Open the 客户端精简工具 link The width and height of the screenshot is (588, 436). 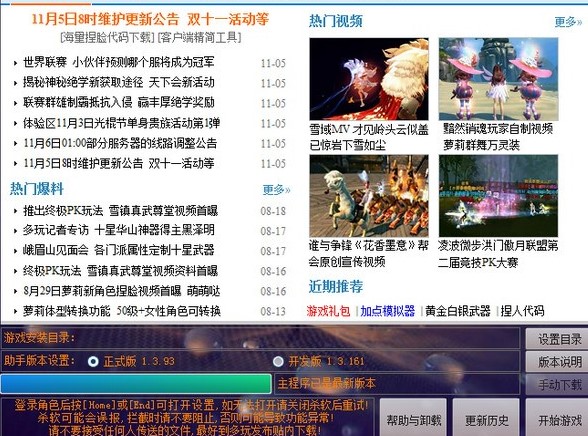(x=200, y=37)
